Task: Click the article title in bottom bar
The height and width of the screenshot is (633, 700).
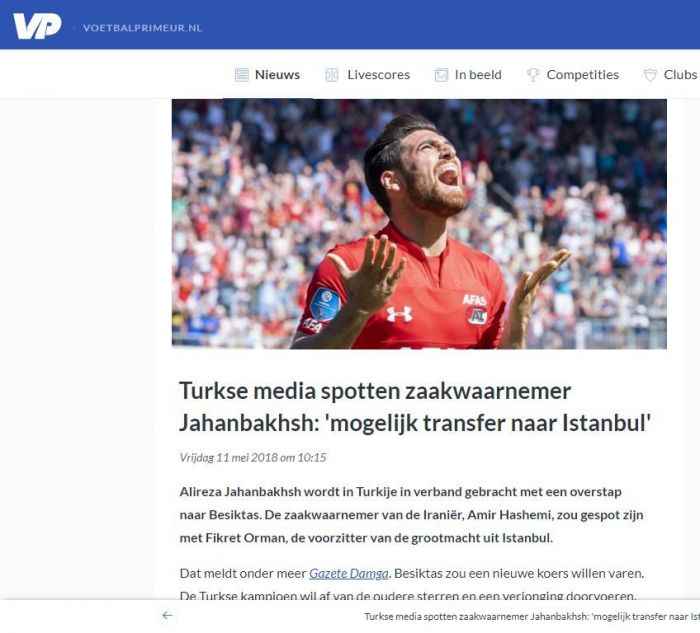Action: (x=532, y=616)
